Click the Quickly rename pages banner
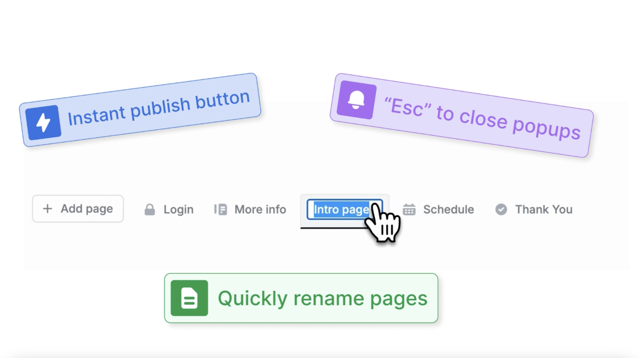This screenshot has width=644, height=358. point(301,298)
